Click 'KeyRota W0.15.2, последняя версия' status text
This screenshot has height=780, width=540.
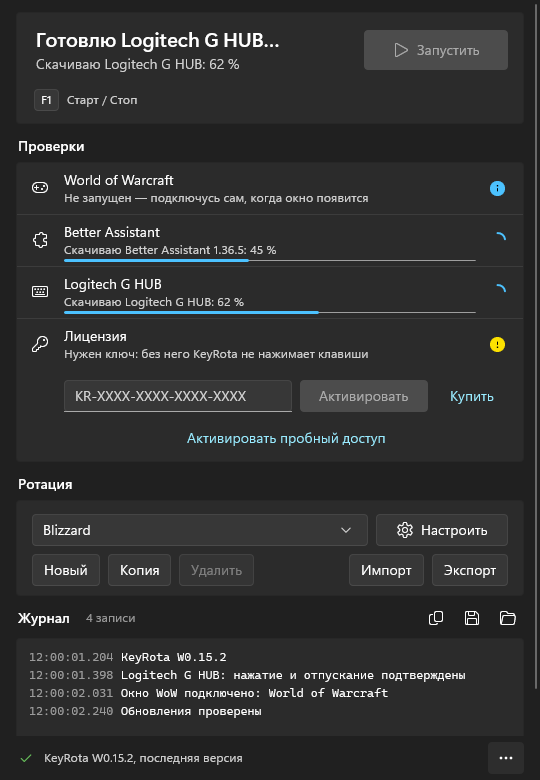point(143,758)
